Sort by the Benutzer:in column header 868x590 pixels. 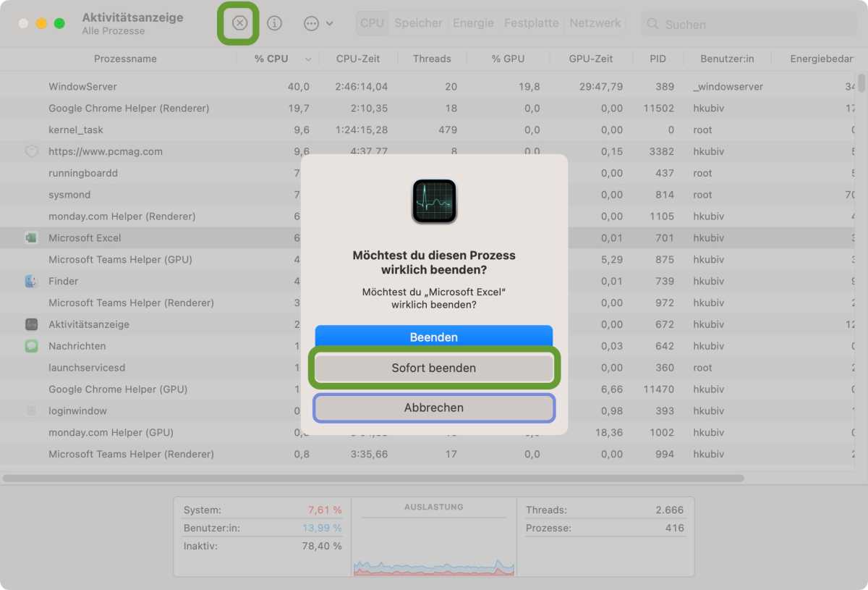(728, 59)
